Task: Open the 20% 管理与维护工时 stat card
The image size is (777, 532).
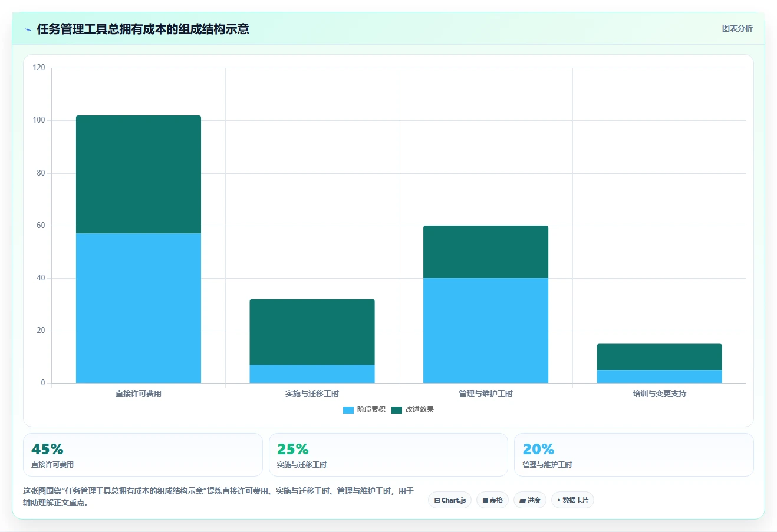Action: 634,455
